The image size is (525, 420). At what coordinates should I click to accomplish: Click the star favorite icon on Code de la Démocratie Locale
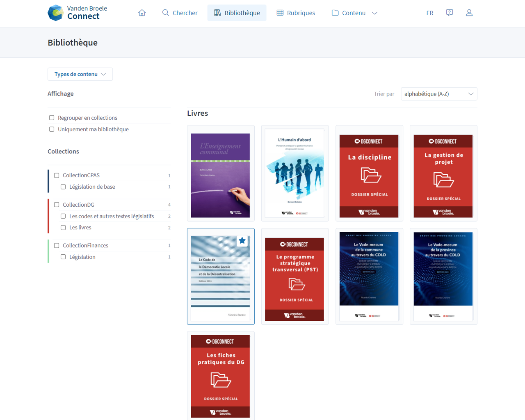coord(242,241)
